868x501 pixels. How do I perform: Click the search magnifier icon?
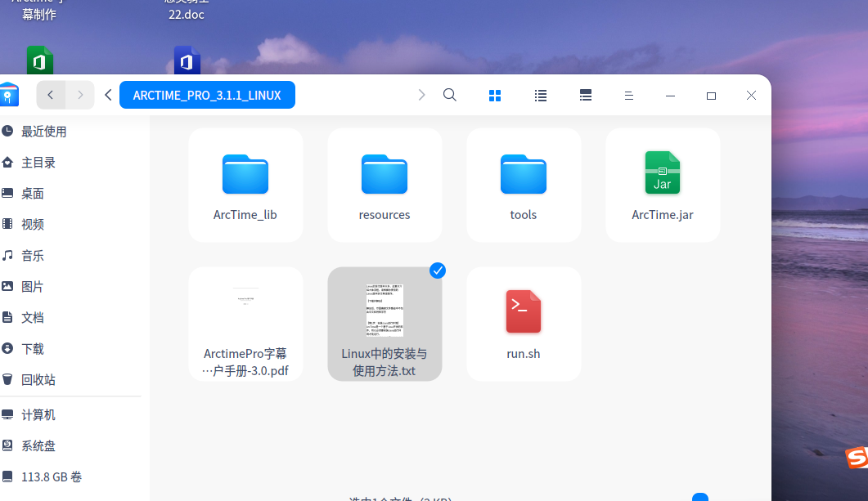[449, 95]
